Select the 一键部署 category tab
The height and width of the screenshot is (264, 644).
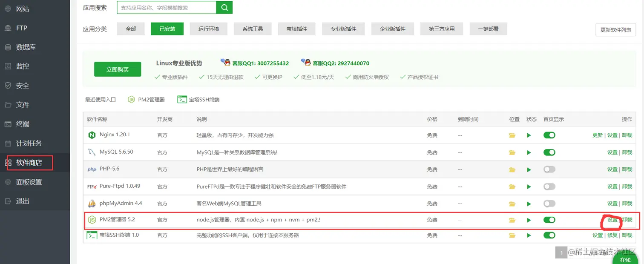489,29
